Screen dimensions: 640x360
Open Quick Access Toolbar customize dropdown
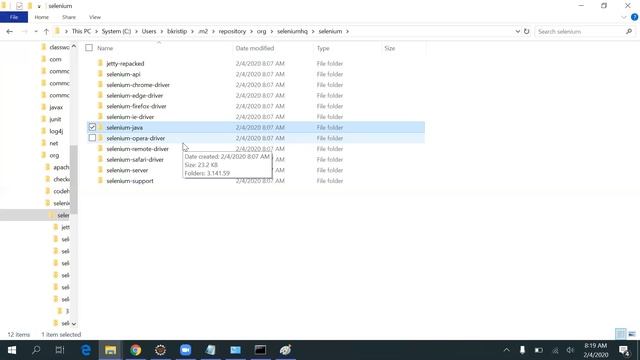point(39,6)
